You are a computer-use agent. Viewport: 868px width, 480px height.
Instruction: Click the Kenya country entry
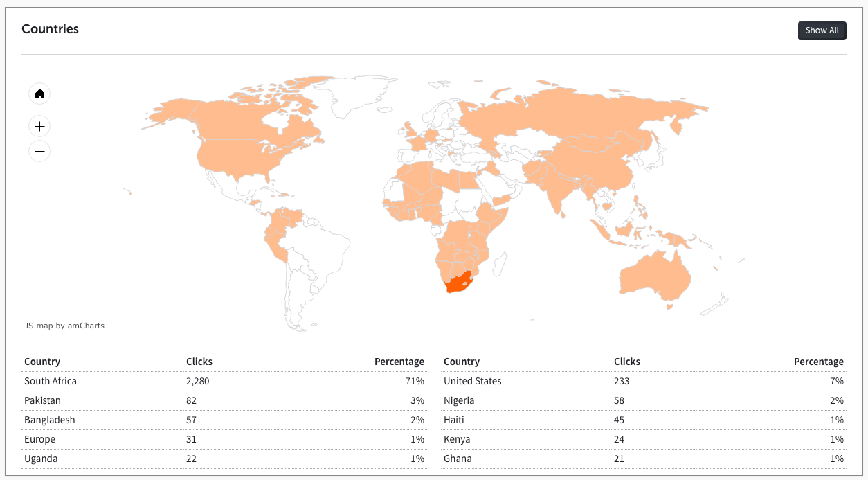(x=457, y=439)
